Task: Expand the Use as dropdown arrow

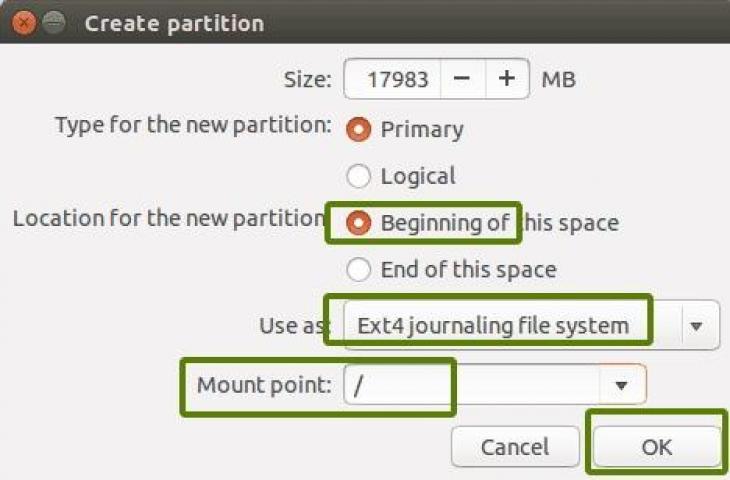Action: [696, 326]
